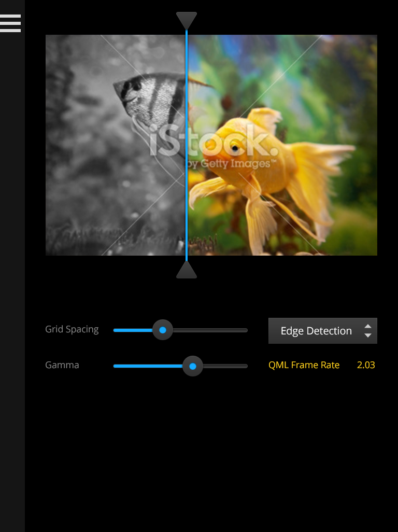
Task: Click the Grid Spacing slider knob
Action: coord(163,330)
